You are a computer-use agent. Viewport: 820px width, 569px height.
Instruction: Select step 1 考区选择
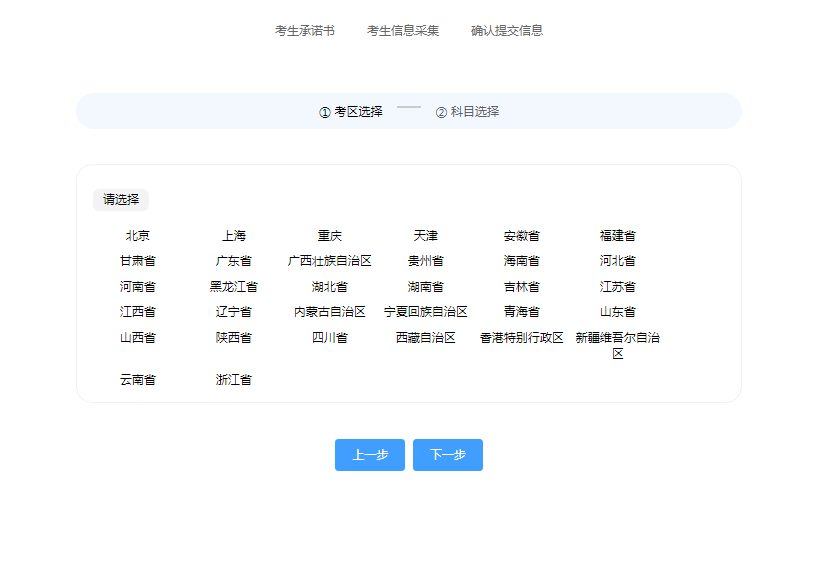[351, 112]
